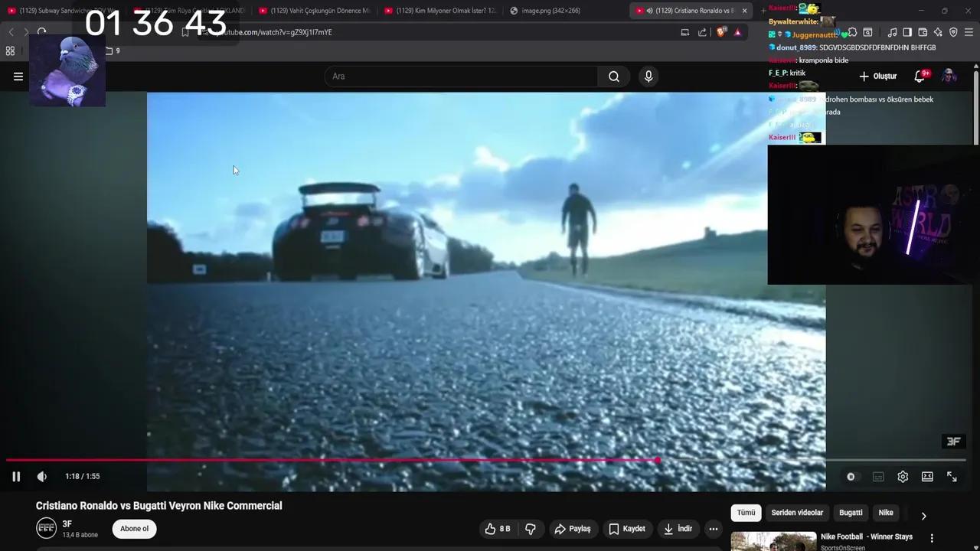980x551 pixels.
Task: Click the 3F watermark in video corner
Action: [953, 442]
